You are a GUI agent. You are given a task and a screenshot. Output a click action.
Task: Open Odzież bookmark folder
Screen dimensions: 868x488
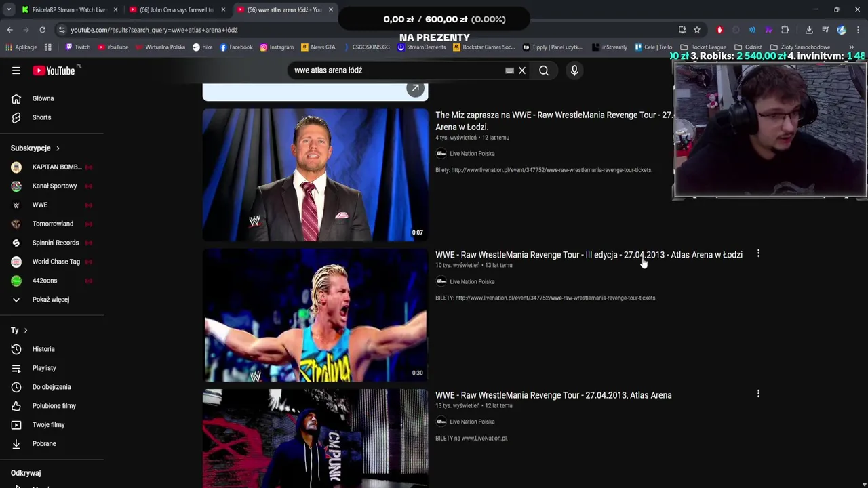[x=748, y=47]
